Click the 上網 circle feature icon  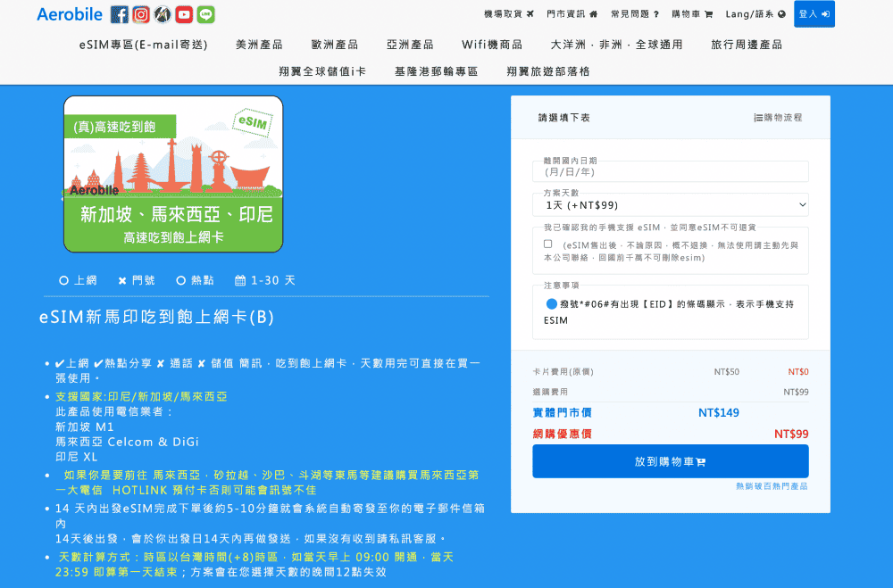click(63, 280)
